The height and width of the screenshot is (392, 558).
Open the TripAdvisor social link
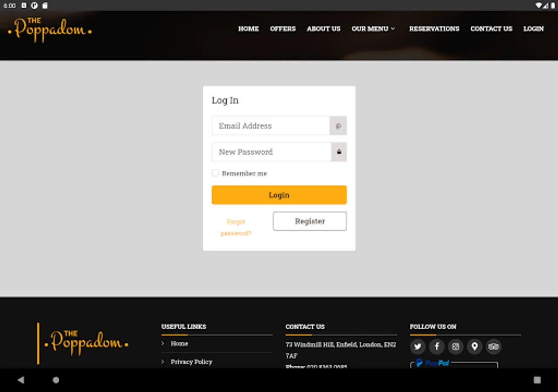[x=493, y=347]
